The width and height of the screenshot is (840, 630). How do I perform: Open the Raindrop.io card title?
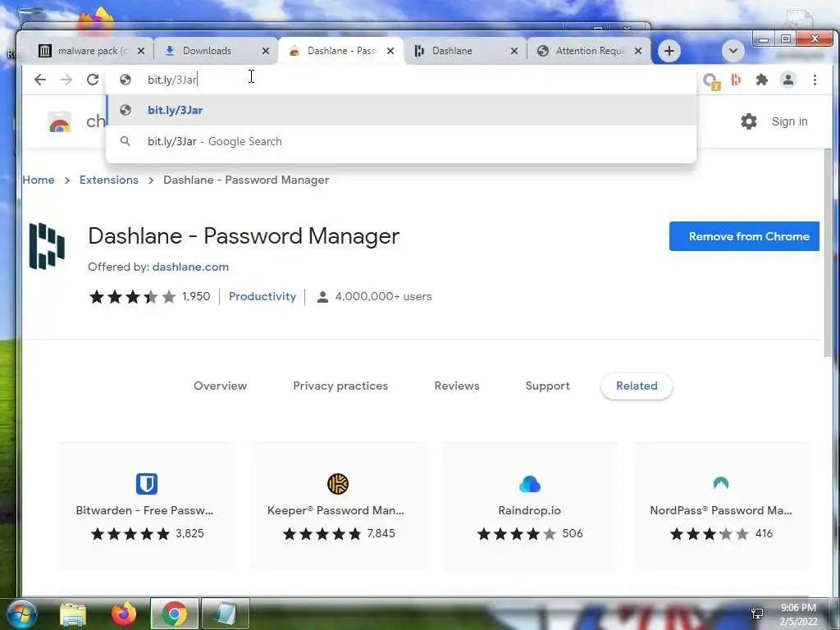(x=529, y=510)
